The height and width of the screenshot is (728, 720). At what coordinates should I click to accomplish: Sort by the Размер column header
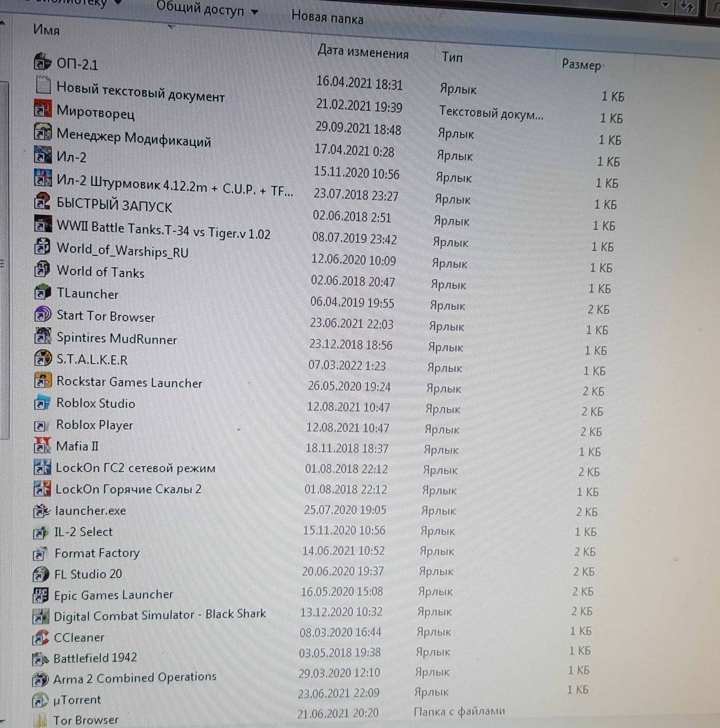(581, 64)
